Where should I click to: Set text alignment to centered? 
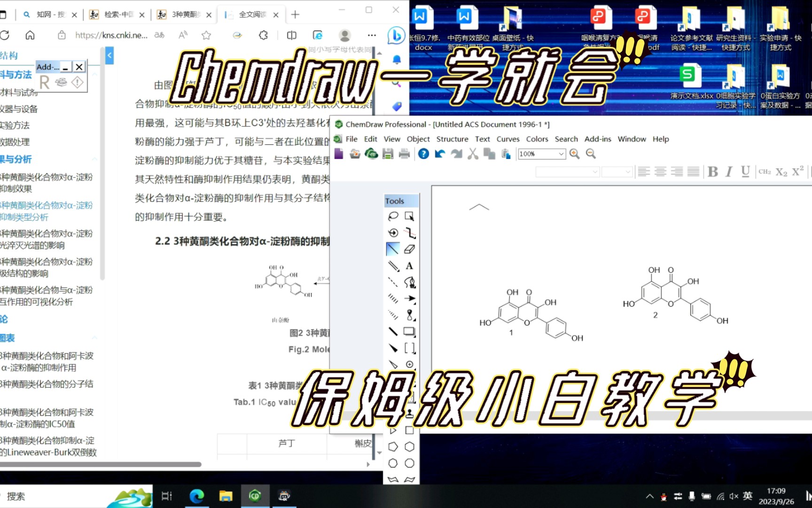click(660, 172)
